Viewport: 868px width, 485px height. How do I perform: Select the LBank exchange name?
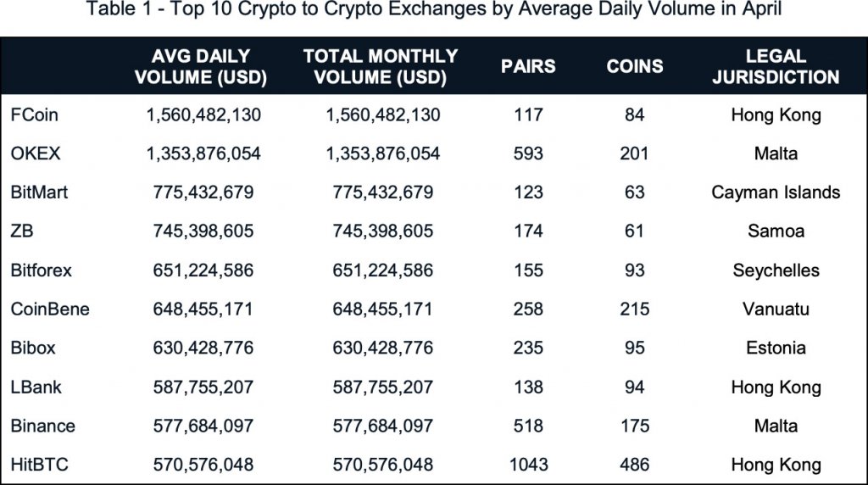point(36,387)
